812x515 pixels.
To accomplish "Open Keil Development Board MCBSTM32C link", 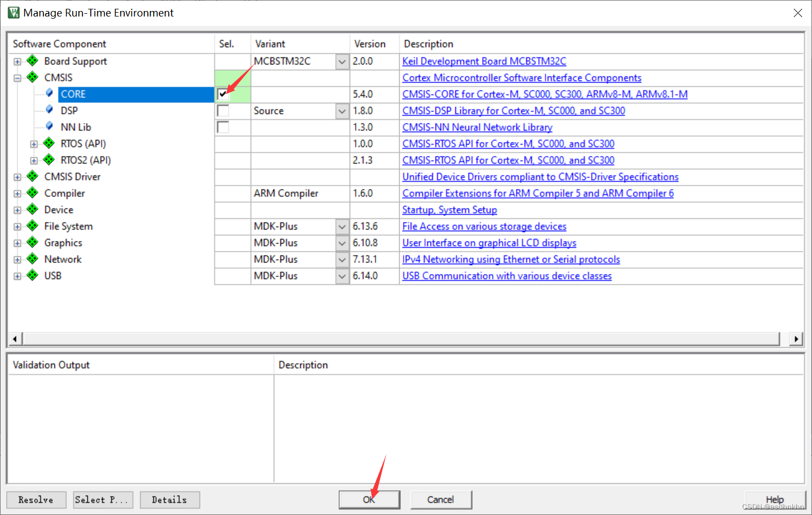I will pyautogui.click(x=484, y=61).
